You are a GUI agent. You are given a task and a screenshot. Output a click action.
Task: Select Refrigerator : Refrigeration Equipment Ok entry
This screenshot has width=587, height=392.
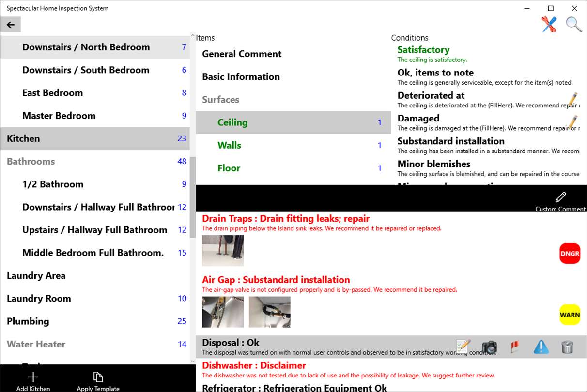coord(391,387)
